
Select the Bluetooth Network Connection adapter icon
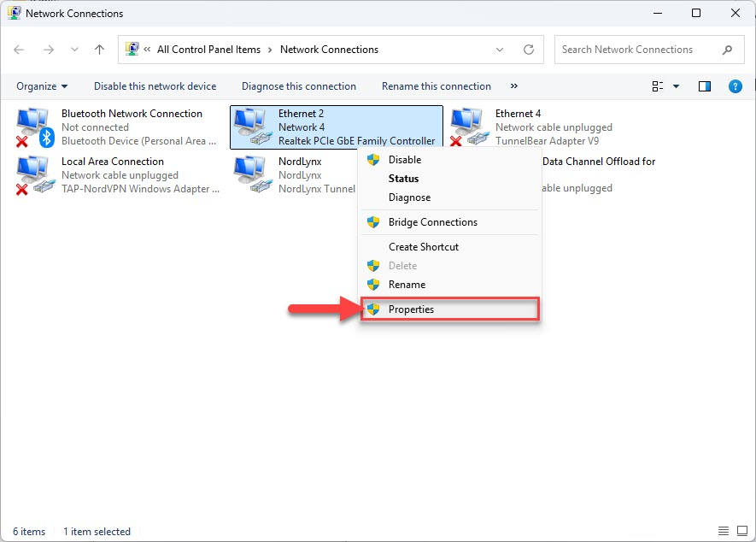pyautogui.click(x=34, y=128)
